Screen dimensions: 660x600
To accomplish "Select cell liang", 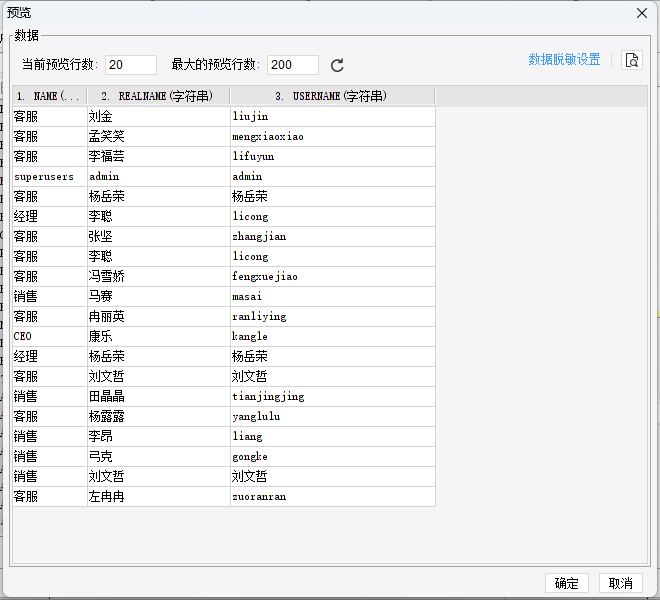I will pos(333,436).
